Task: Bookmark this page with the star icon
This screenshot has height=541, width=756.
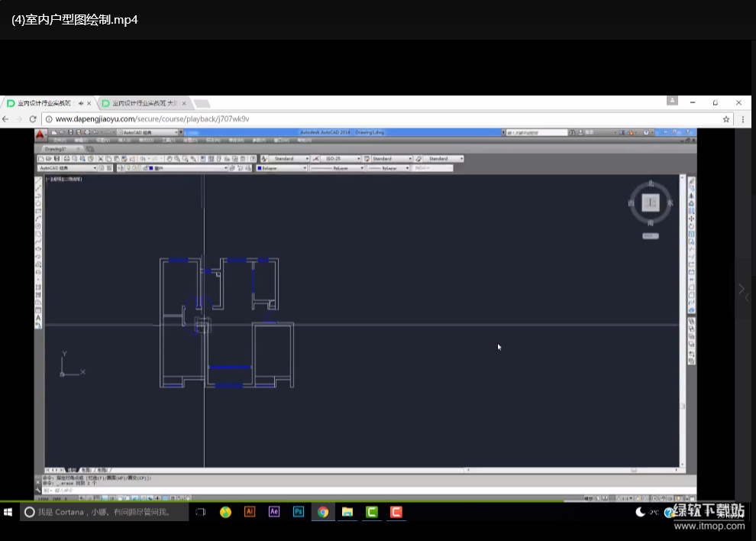Action: tap(726, 119)
